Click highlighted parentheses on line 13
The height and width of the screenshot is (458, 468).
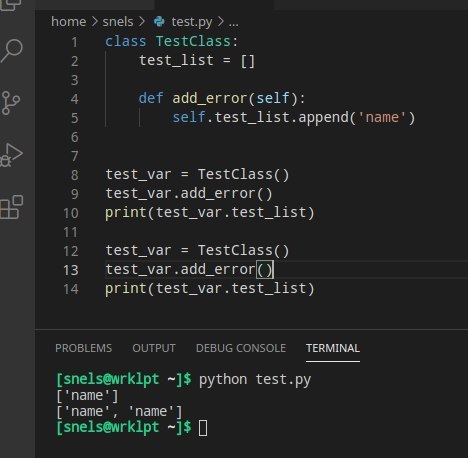pos(265,270)
